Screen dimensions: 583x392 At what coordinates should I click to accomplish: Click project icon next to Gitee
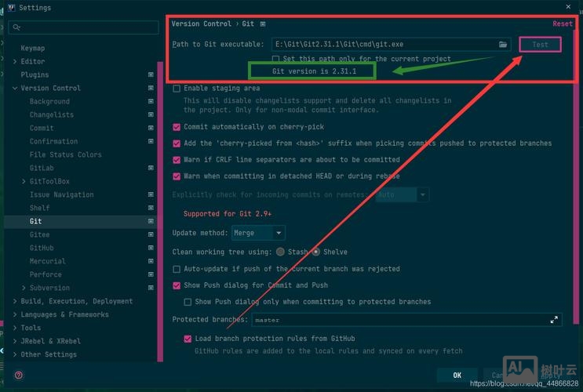pos(151,234)
